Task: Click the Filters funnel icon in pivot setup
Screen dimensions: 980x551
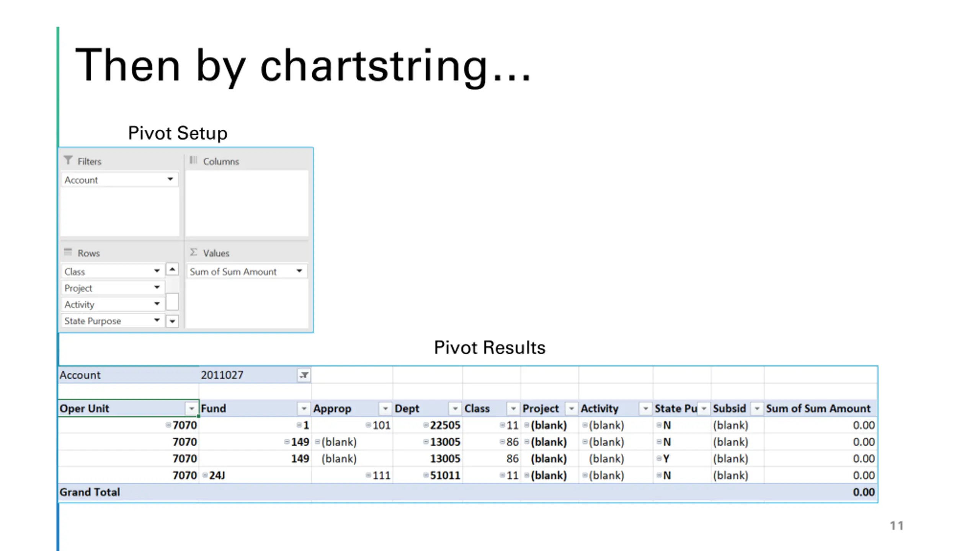Action: click(68, 160)
